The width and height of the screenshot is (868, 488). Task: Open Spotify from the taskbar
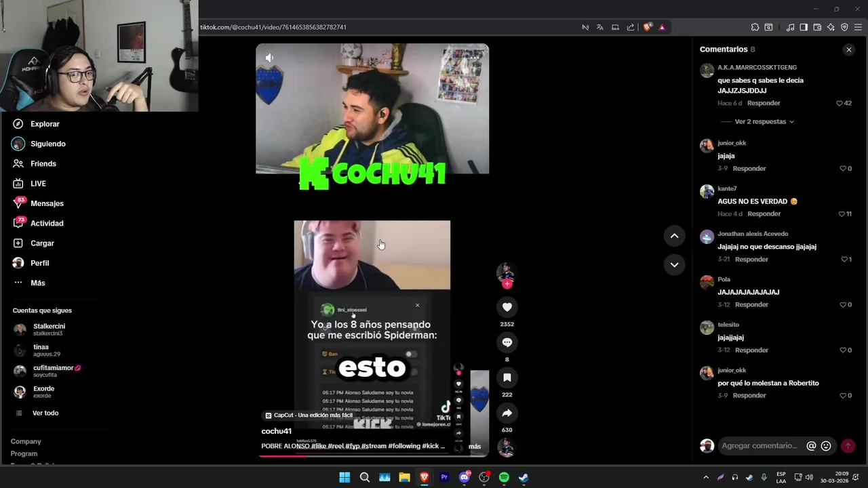504,477
